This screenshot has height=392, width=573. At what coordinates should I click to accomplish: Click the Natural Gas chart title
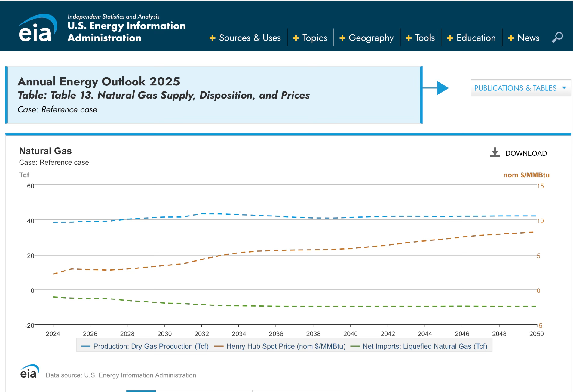click(x=45, y=151)
